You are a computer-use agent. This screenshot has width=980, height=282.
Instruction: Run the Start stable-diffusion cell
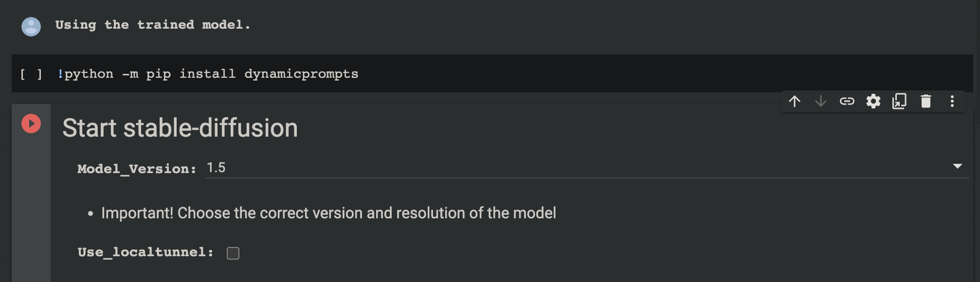pyautogui.click(x=31, y=124)
